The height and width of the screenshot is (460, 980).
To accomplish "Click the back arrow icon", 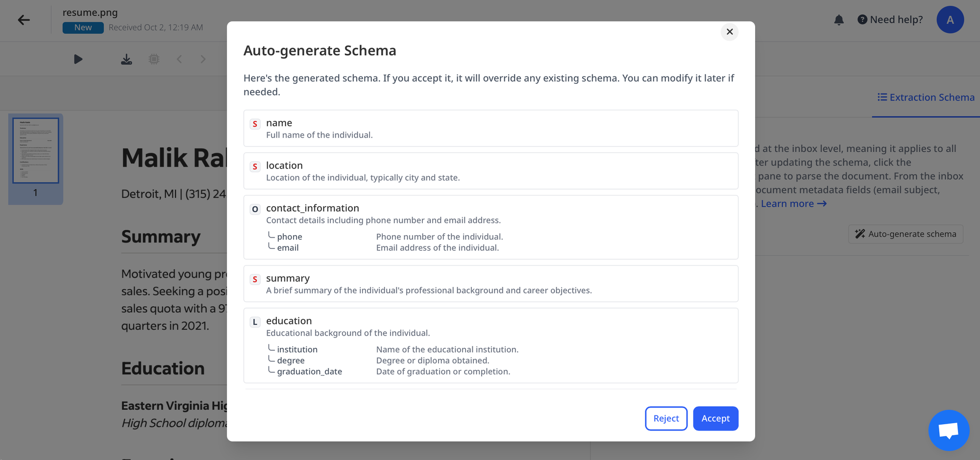I will (x=24, y=20).
